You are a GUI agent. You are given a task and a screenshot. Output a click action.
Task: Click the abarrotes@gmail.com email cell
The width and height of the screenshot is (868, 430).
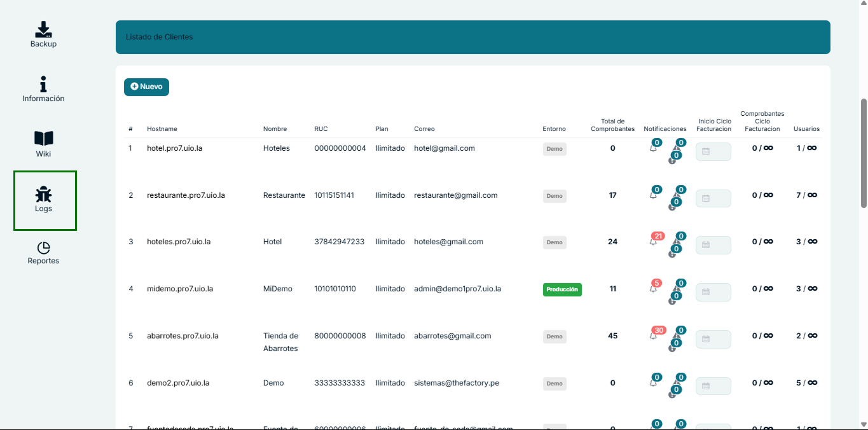(452, 336)
